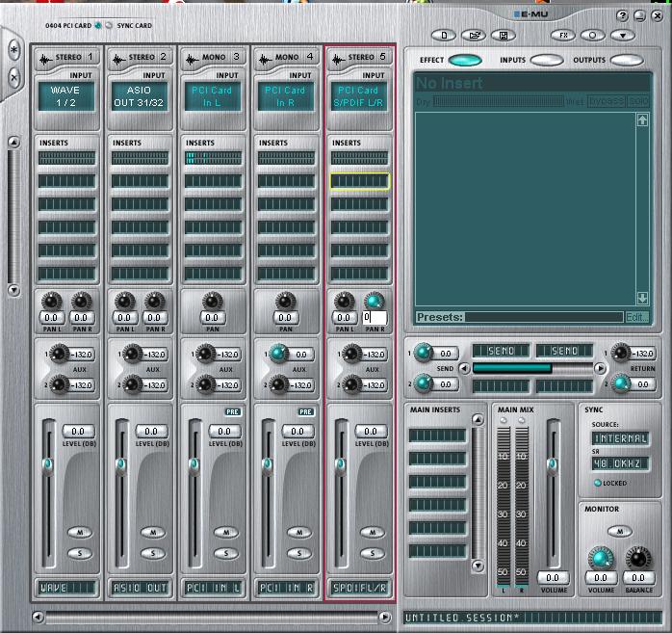Image resolution: width=672 pixels, height=633 pixels.
Task: Click the Open Session folder icon
Action: (x=474, y=35)
